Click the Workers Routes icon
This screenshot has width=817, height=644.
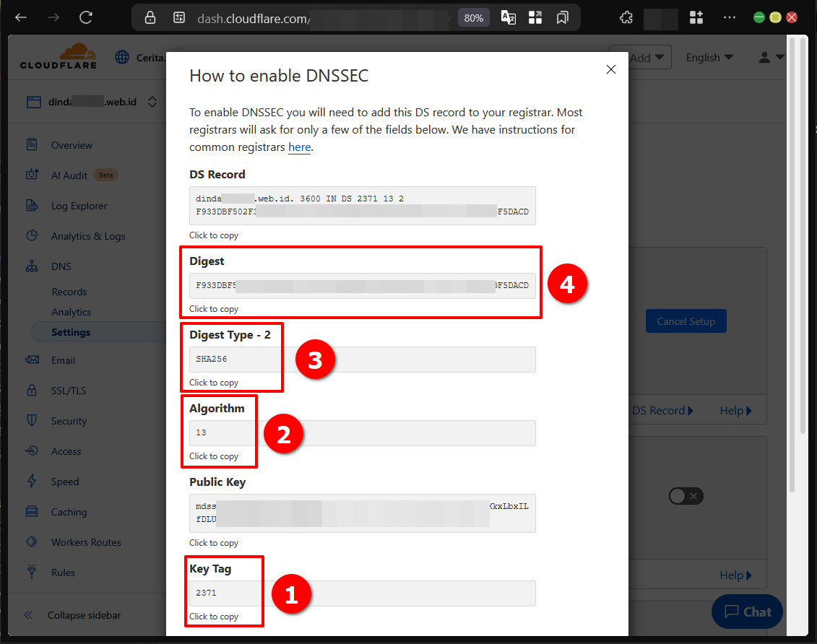(32, 541)
